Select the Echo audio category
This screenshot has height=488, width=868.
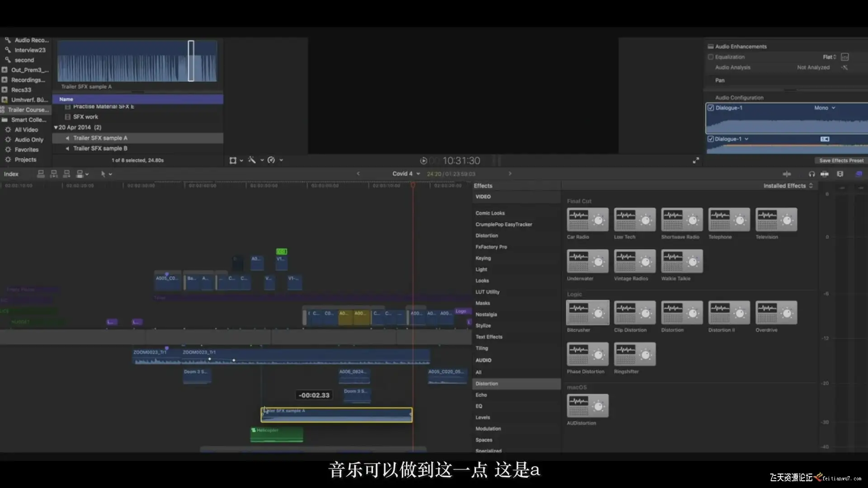pos(481,395)
